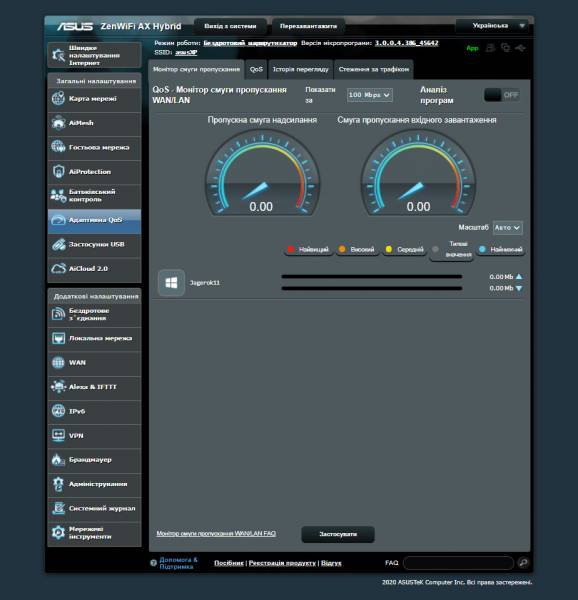The height and width of the screenshot is (600, 578).
Task: Open the WAN/LAN bandwidth monitor FAQ link
Action: click(x=216, y=533)
